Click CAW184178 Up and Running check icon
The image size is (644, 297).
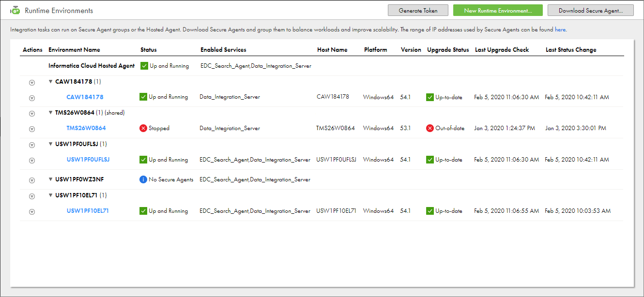pyautogui.click(x=143, y=97)
